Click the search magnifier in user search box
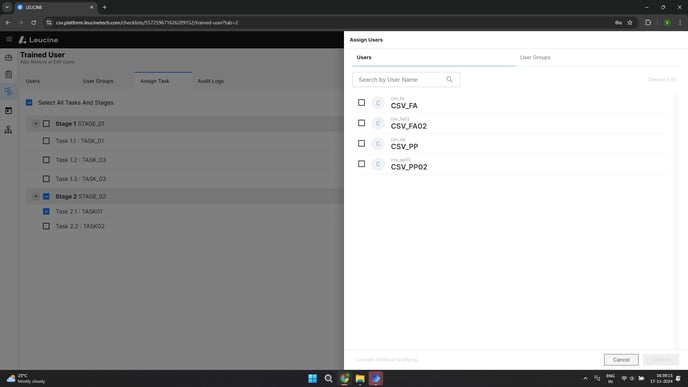Screen dimensions: 688x387 pos(449,79)
